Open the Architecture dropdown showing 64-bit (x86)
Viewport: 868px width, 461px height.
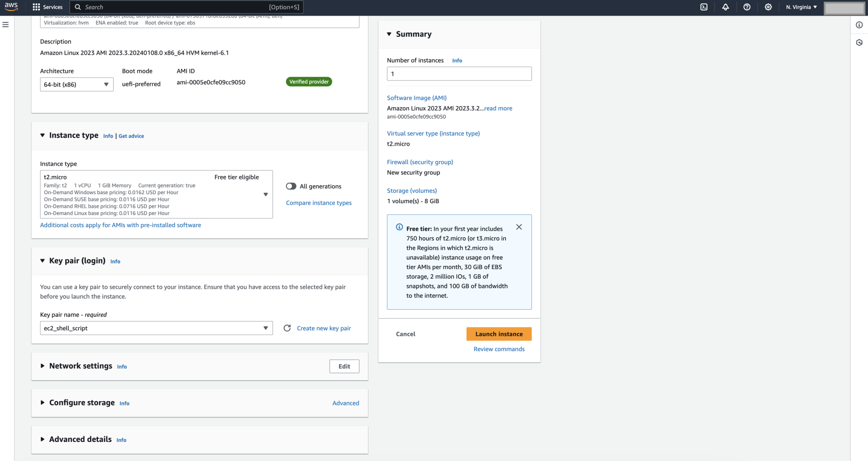point(76,84)
